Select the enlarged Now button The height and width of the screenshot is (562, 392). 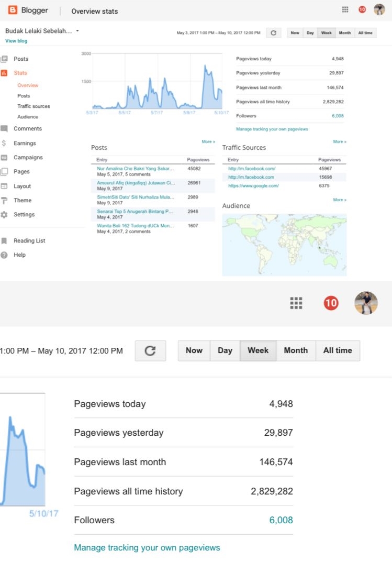tap(194, 350)
